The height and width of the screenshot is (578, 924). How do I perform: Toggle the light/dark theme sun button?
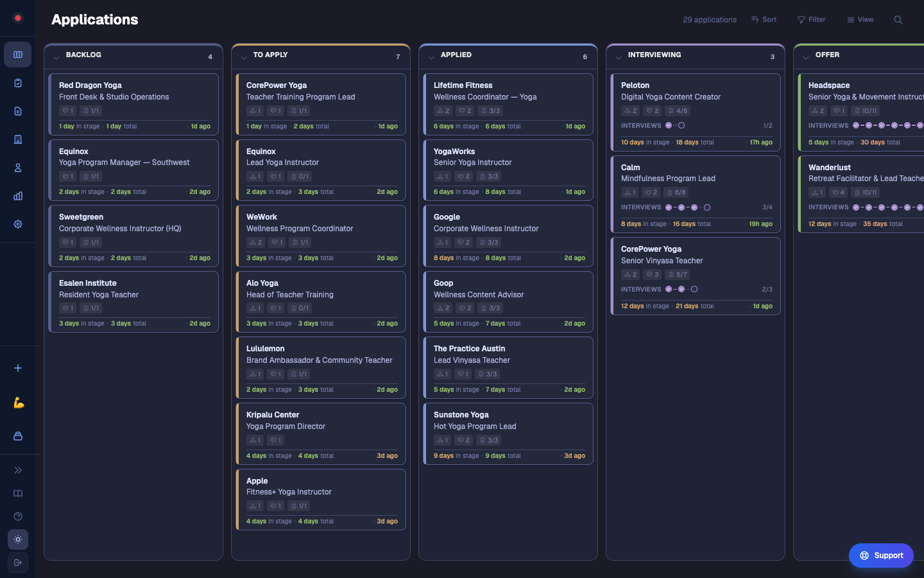(18, 539)
